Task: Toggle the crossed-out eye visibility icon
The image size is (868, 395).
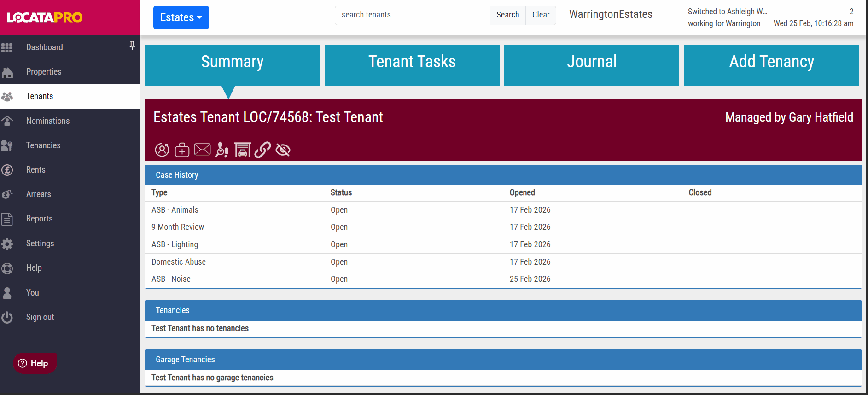Action: pyautogui.click(x=283, y=150)
